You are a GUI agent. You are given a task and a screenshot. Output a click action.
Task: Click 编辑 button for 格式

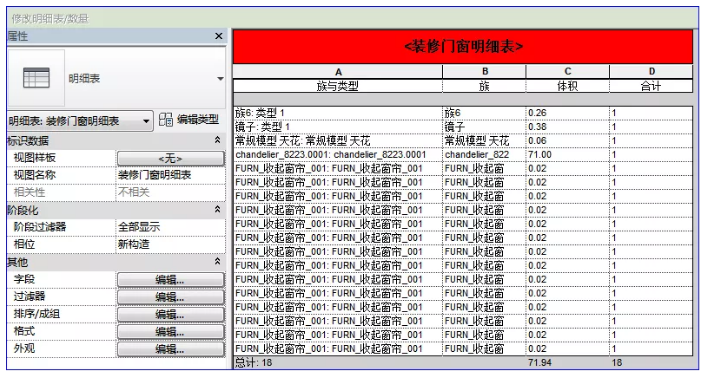170,332
